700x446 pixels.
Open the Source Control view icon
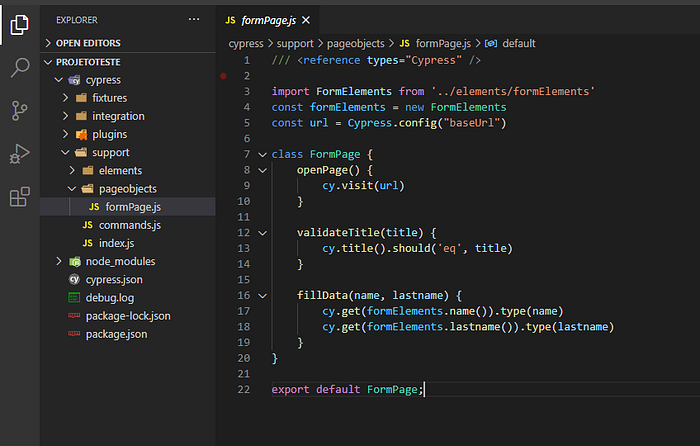(x=19, y=111)
